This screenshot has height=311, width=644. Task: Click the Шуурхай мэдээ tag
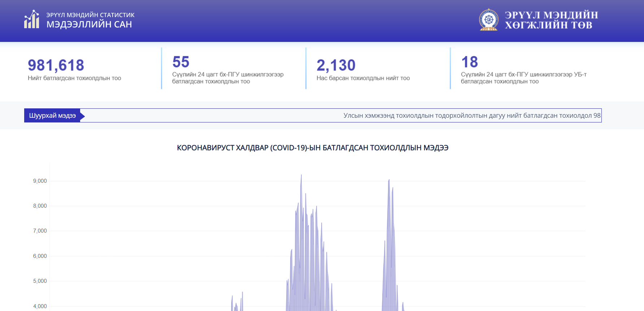tap(53, 116)
